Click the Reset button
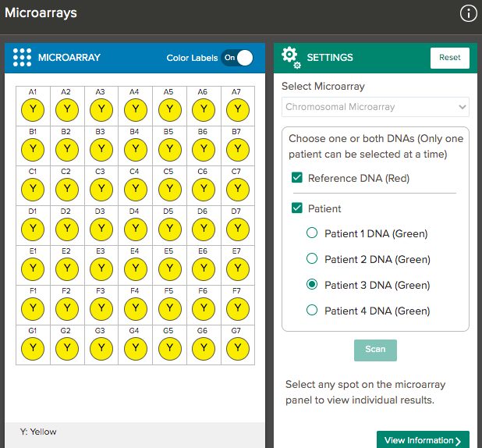482x448 pixels. click(450, 58)
